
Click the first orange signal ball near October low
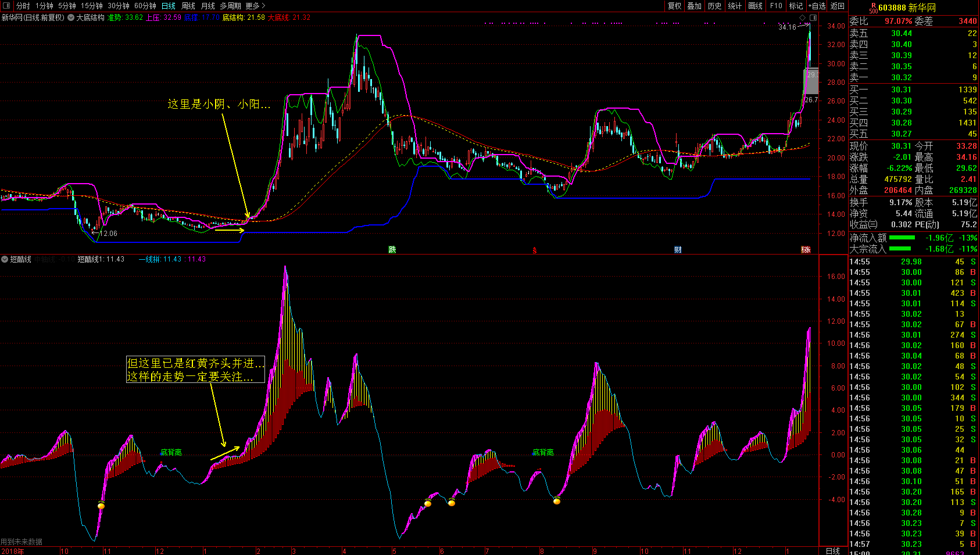pos(101,506)
